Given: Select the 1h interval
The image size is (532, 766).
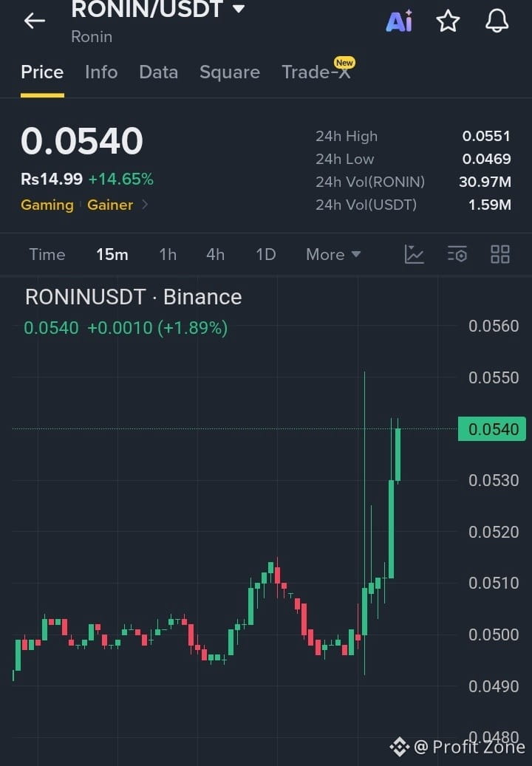Looking at the screenshot, I should tap(168, 255).
